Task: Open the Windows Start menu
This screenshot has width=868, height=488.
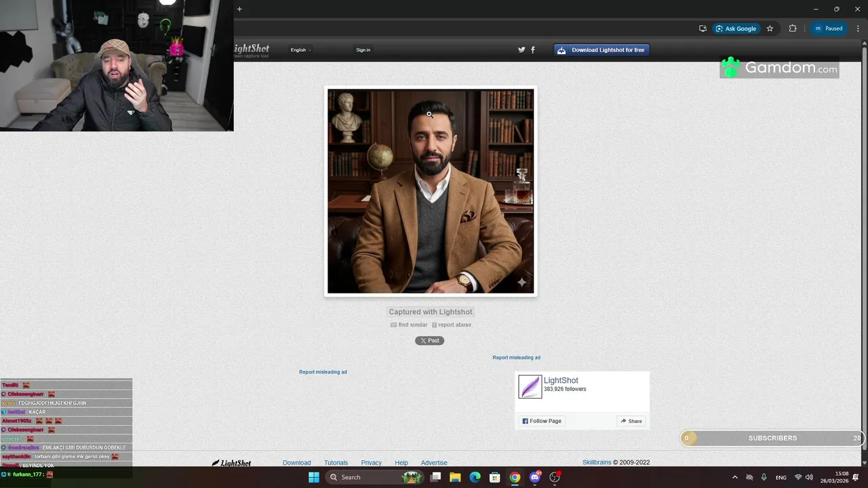Action: tap(314, 477)
